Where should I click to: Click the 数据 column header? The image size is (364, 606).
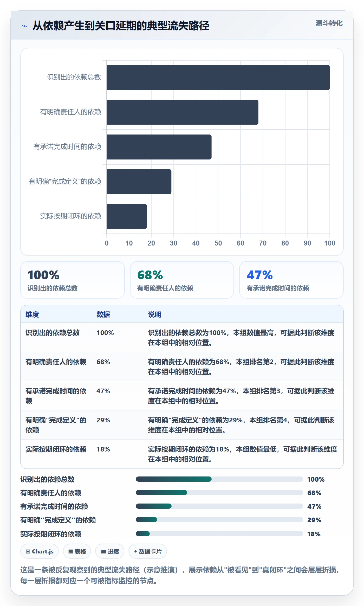point(103,314)
